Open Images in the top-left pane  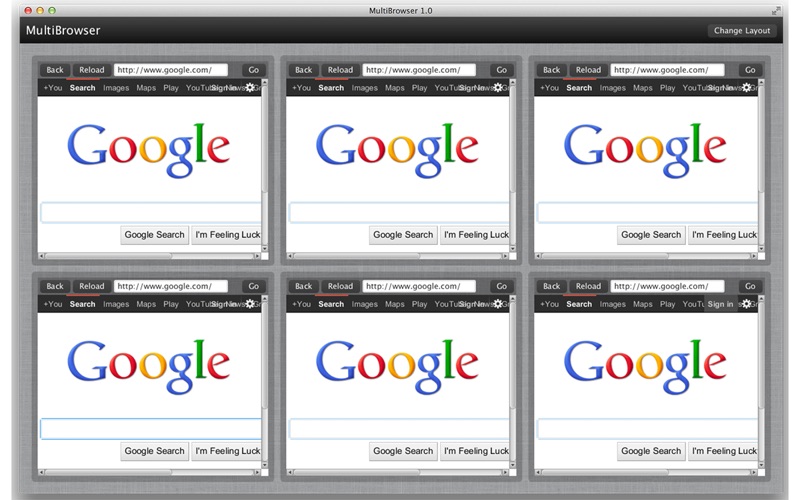pyautogui.click(x=116, y=88)
